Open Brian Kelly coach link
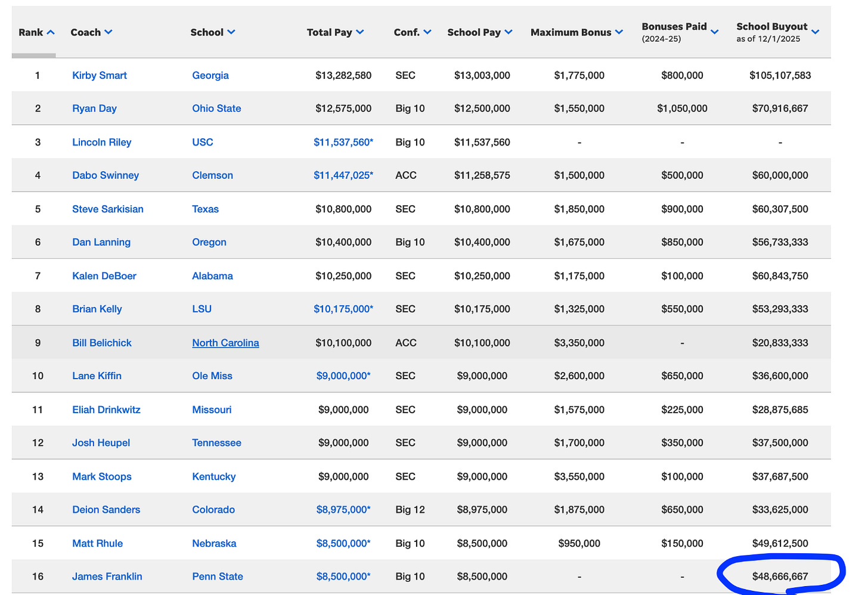868x595 pixels. (x=97, y=309)
